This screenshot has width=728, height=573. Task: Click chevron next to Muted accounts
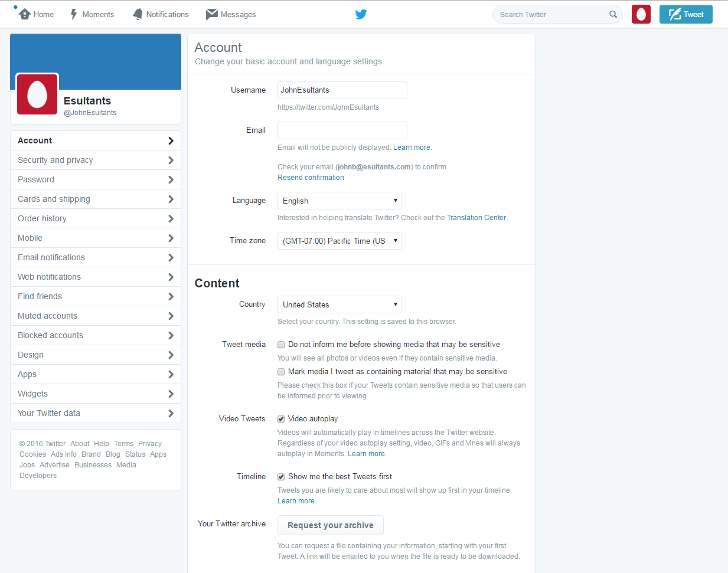pyautogui.click(x=171, y=316)
